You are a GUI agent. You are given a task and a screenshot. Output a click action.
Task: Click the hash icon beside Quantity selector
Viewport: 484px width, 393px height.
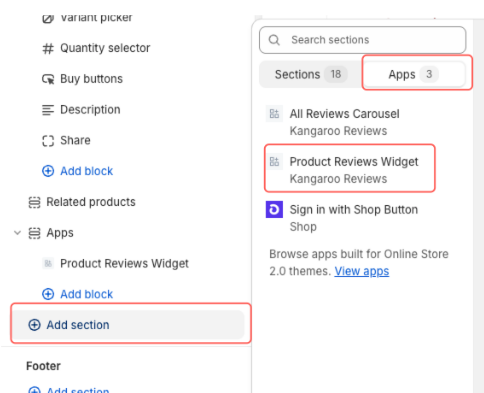[48, 48]
